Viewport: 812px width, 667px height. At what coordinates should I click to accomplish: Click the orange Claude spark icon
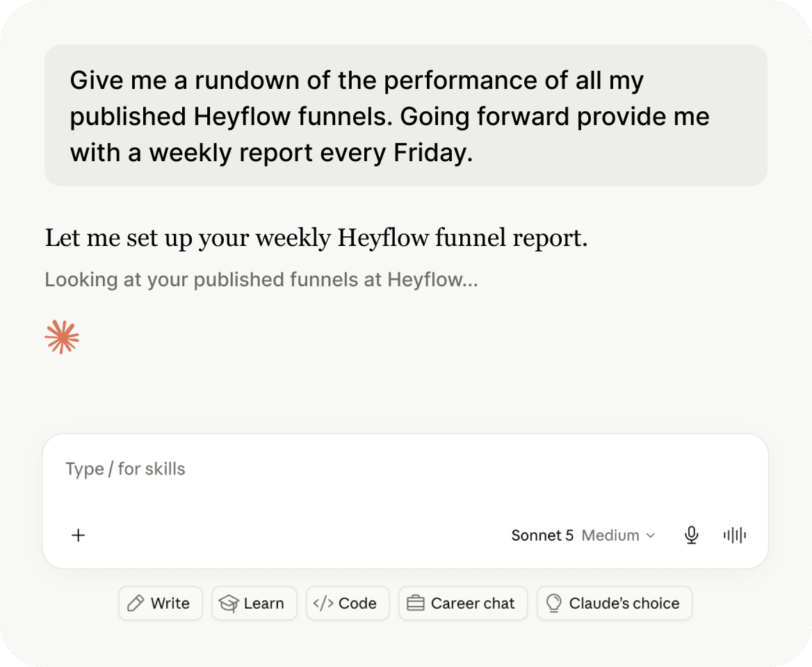(62, 338)
